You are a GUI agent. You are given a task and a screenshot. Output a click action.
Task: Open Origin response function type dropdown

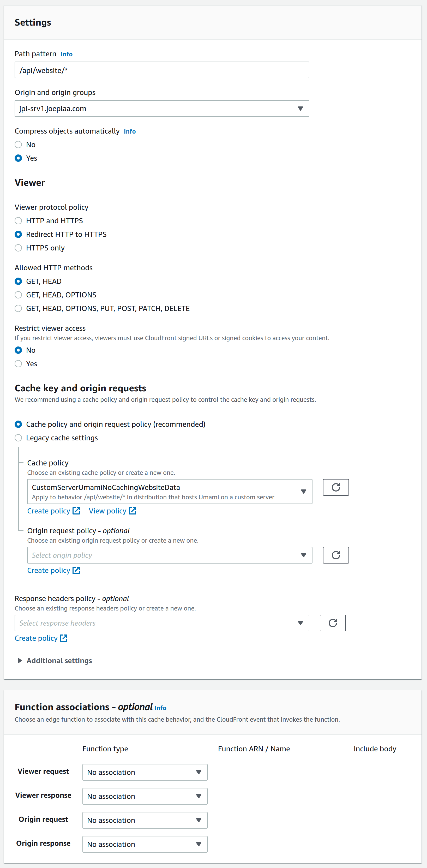click(145, 844)
